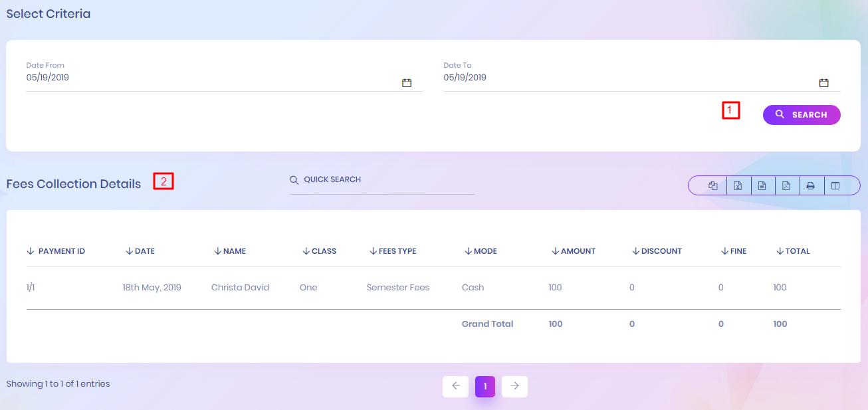Open the Date From calendar picker
Screen dimensions: 868x410
[407, 83]
